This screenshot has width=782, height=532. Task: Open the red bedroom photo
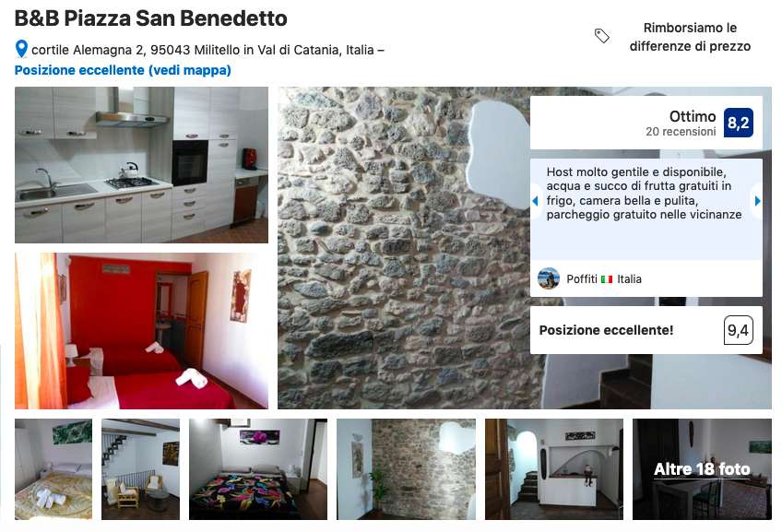(x=142, y=331)
